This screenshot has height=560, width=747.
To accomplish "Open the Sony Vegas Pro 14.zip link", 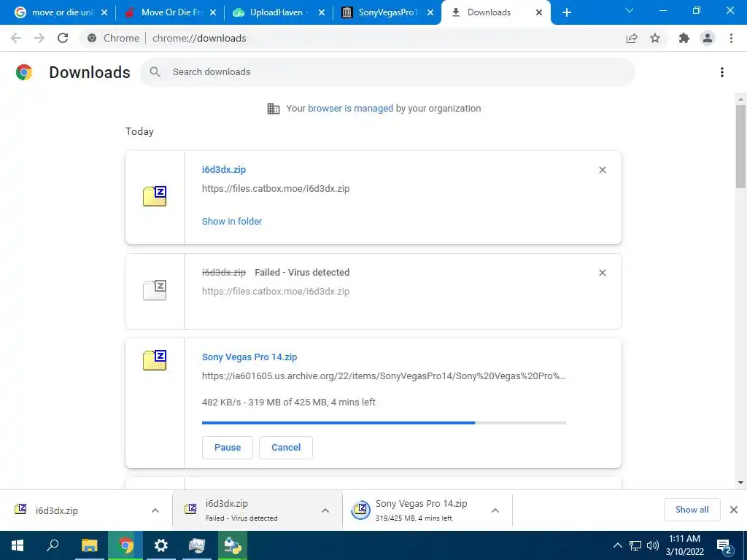I will coord(249,357).
